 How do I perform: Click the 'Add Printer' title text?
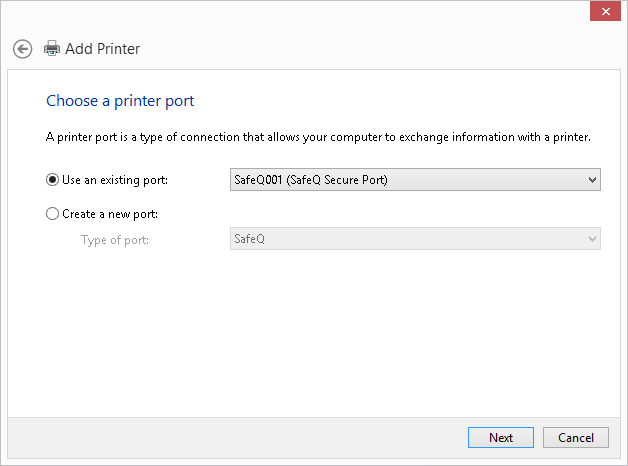(102, 48)
